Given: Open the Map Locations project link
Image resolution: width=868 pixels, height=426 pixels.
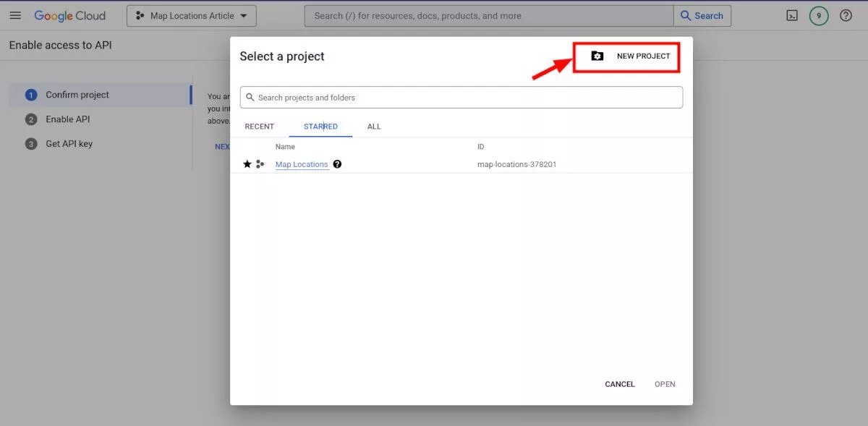Looking at the screenshot, I should coord(302,164).
